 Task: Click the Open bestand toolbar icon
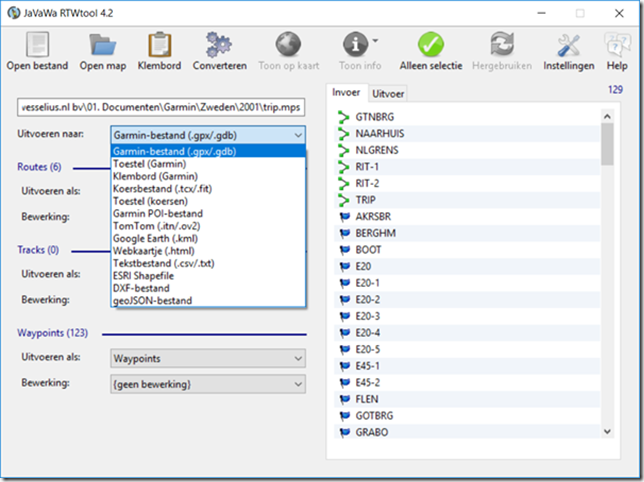click(x=37, y=46)
